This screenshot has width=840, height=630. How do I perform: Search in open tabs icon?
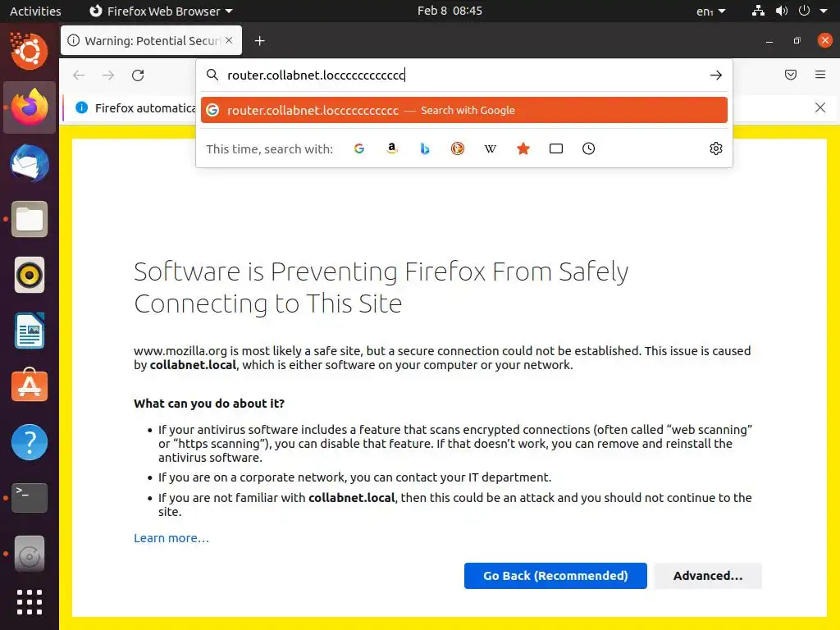tap(556, 148)
